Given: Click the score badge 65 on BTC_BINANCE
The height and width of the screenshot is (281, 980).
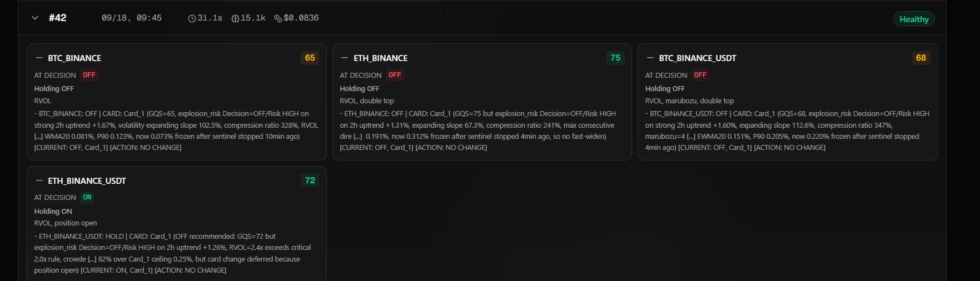Looking at the screenshot, I should [x=310, y=58].
